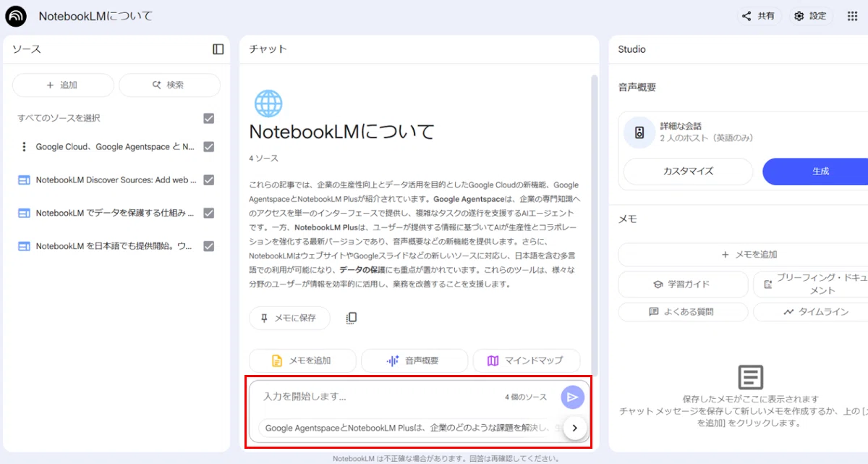The image size is (868, 464).
Task: Click the Studio panel header
Action: tap(631, 49)
